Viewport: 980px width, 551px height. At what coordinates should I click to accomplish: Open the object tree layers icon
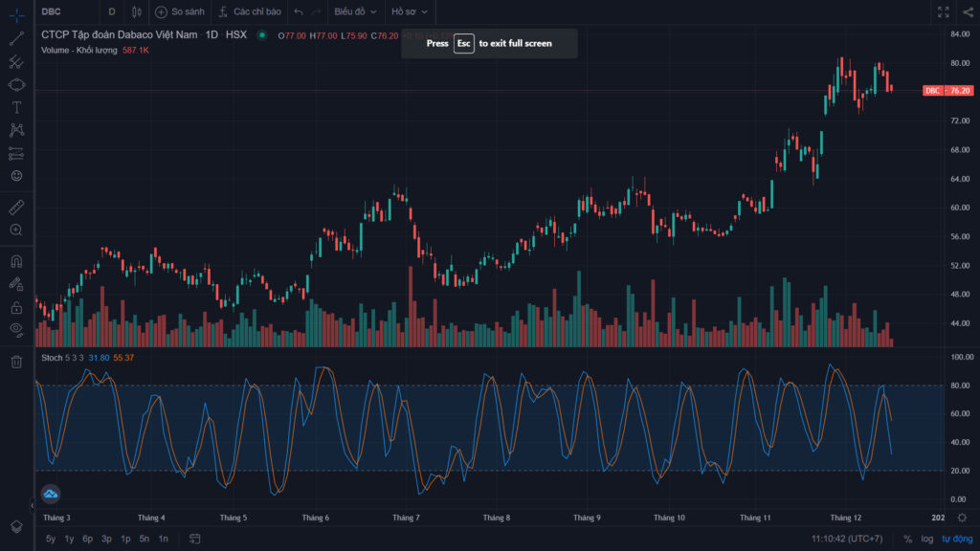coord(17,527)
